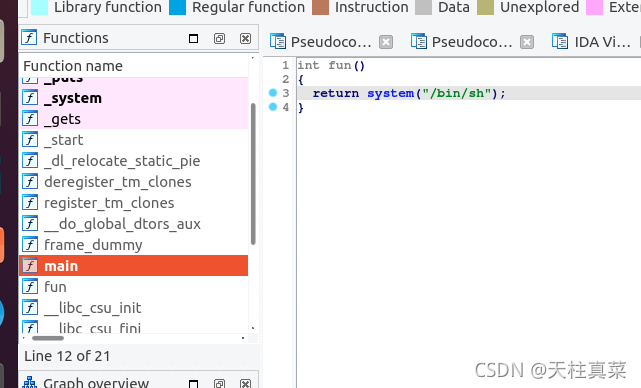
Task: Click the fun name in line 1
Action: (x=340, y=65)
